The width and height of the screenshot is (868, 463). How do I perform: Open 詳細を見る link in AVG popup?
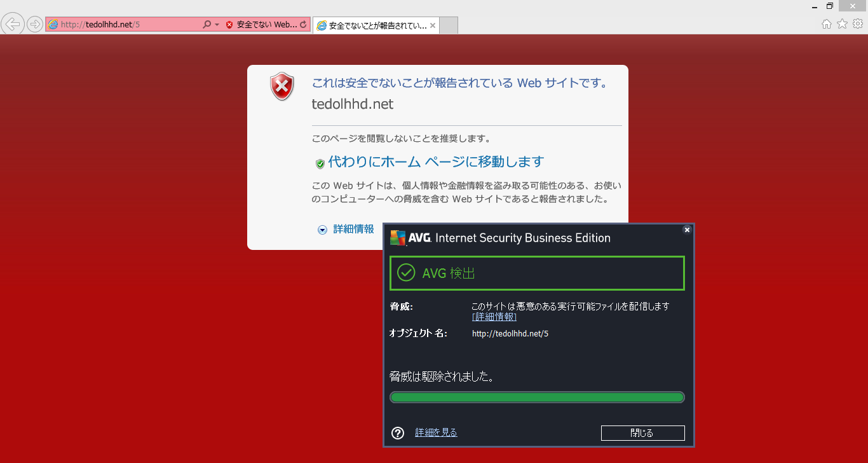click(x=436, y=432)
